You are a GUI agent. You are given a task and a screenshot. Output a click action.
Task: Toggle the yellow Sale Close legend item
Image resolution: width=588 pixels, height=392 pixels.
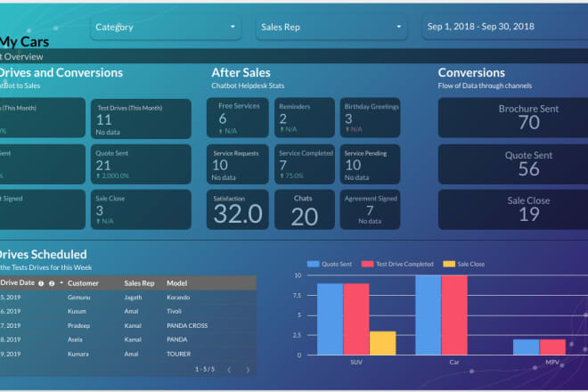click(x=464, y=264)
